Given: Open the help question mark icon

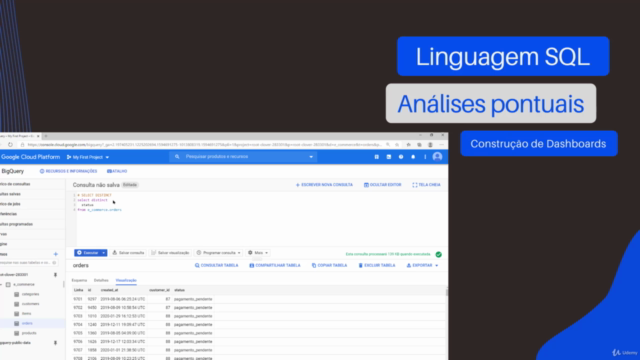Looking at the screenshot, I should click(401, 157).
